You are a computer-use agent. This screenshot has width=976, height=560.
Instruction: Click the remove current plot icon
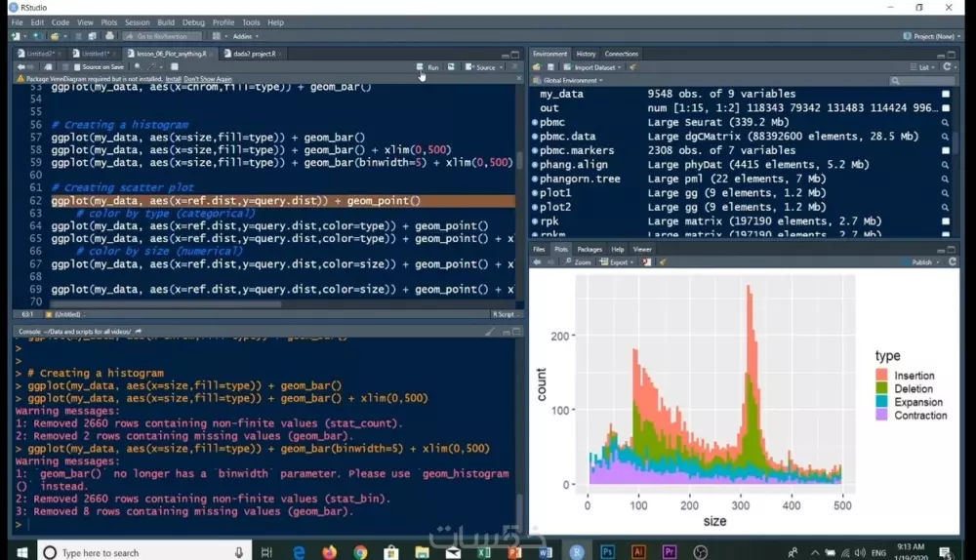coord(647,262)
